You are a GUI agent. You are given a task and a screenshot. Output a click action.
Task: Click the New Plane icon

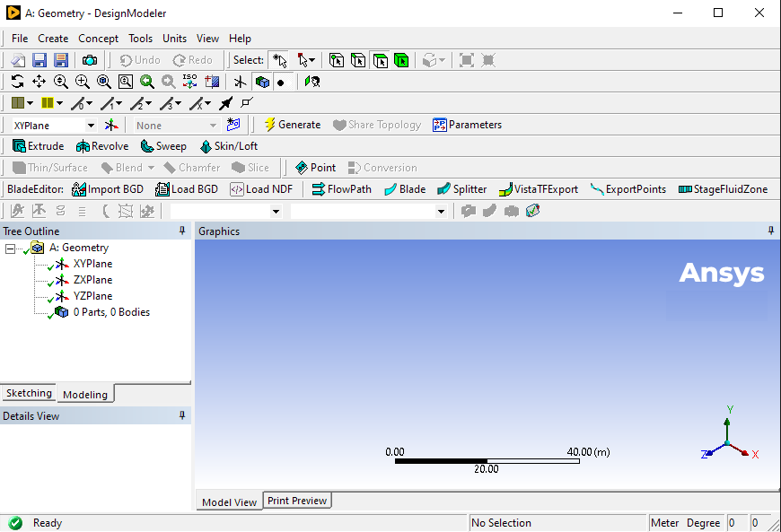click(111, 125)
